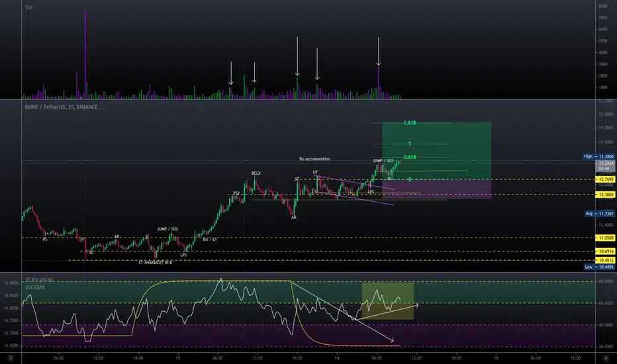This screenshot has height=364, width=617.
Task: Click 16.6500 on the left VIX scale
Action: (x=11, y=345)
